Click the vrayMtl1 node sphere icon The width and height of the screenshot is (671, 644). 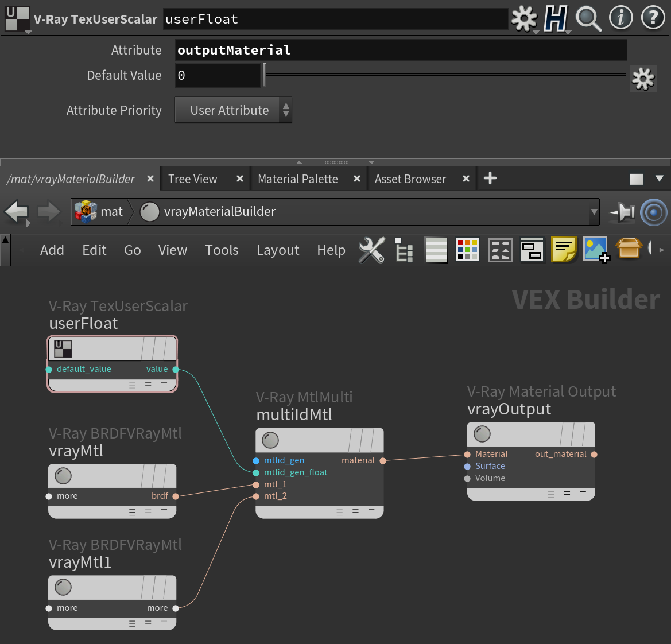point(63,587)
